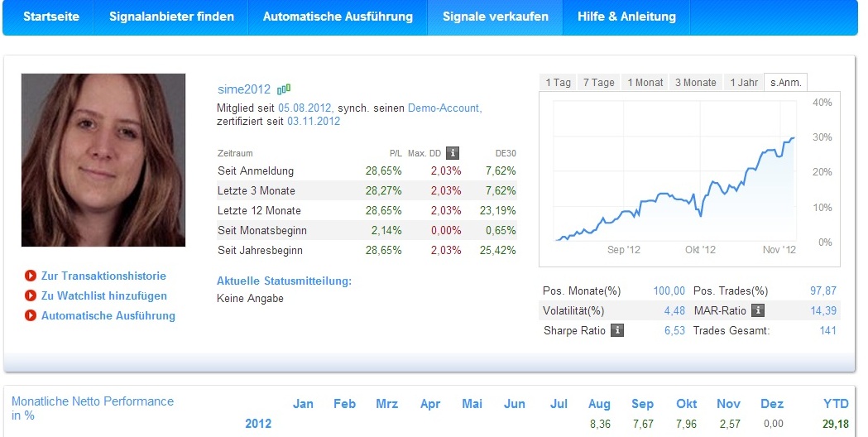The image size is (868, 437).
Task: Click the trader profile photo
Action: [x=103, y=160]
